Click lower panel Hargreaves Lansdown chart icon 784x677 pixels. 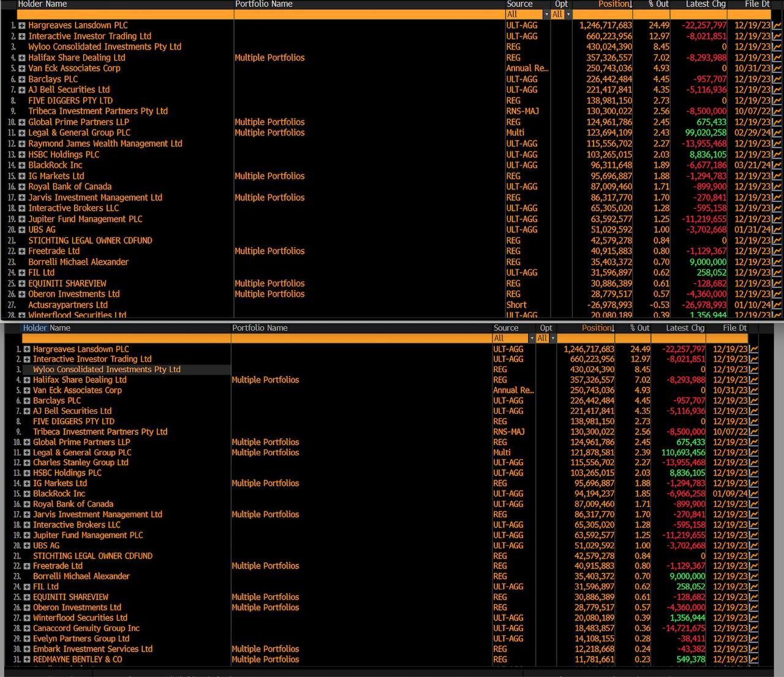coord(753,350)
